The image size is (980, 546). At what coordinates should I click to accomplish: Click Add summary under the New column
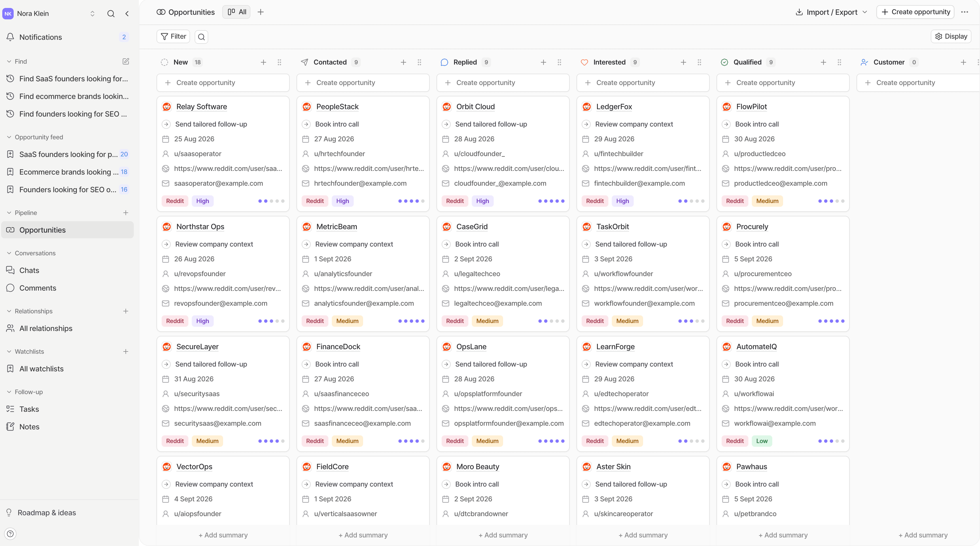(223, 535)
